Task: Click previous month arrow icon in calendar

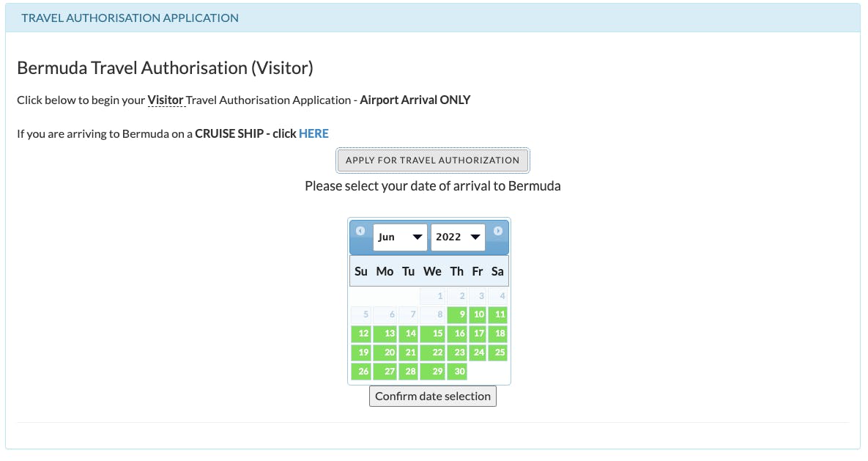Action: click(360, 231)
